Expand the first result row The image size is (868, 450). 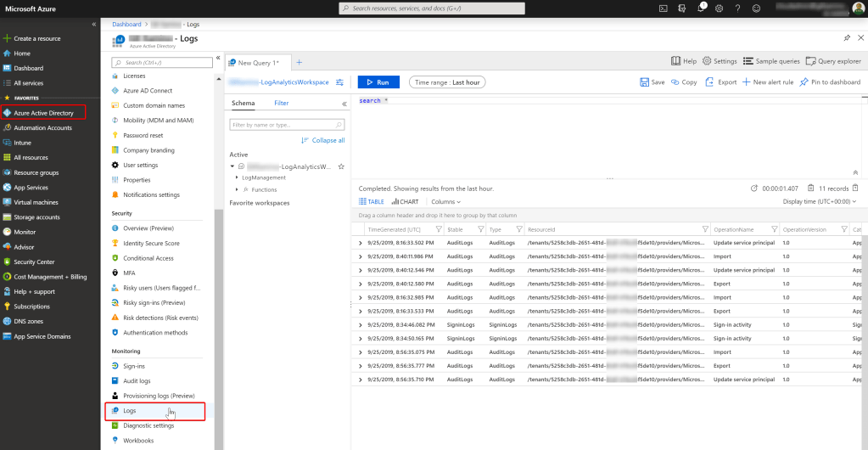tap(361, 242)
